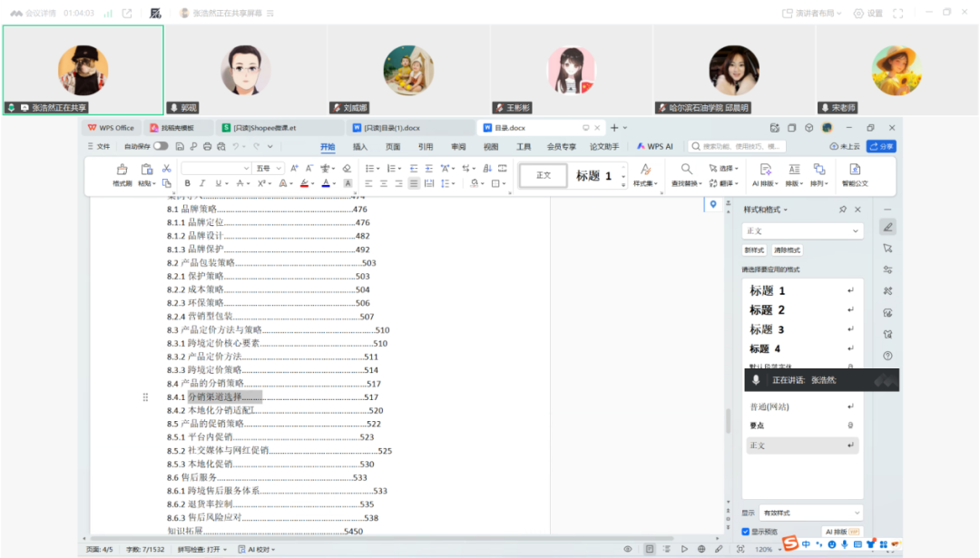Click the Find and Replace magnifier icon
The width and height of the screenshot is (980, 558).
tap(687, 169)
